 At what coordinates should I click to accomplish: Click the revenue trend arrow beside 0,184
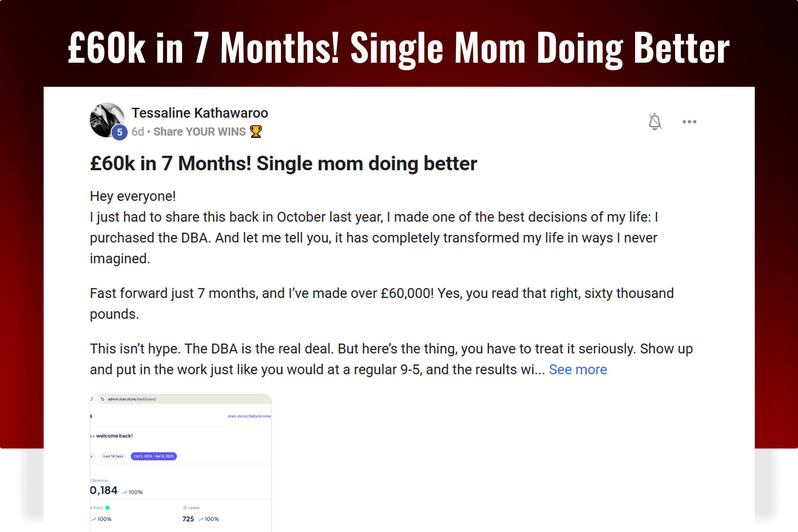click(125, 492)
